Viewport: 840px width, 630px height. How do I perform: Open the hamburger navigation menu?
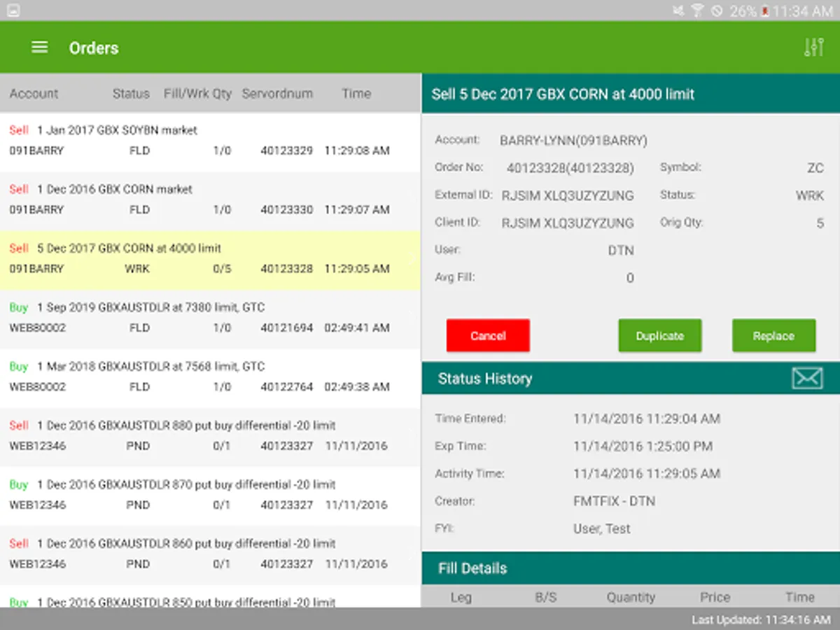tap(40, 48)
